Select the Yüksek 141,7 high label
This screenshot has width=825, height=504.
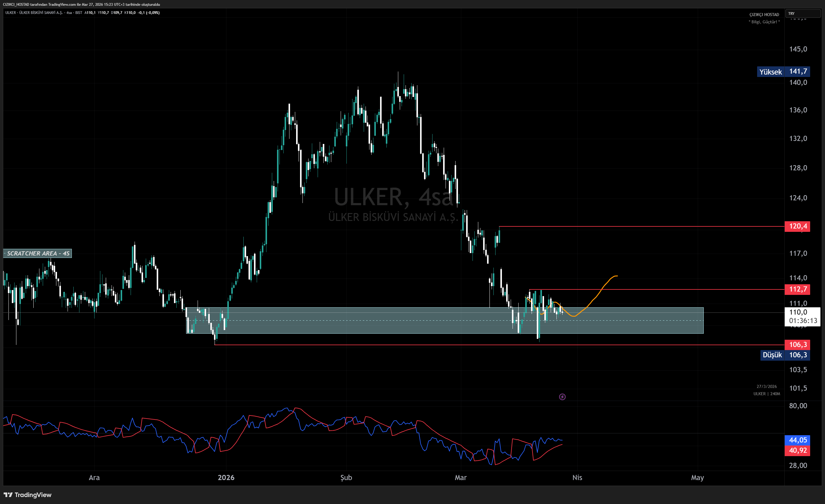tap(783, 72)
